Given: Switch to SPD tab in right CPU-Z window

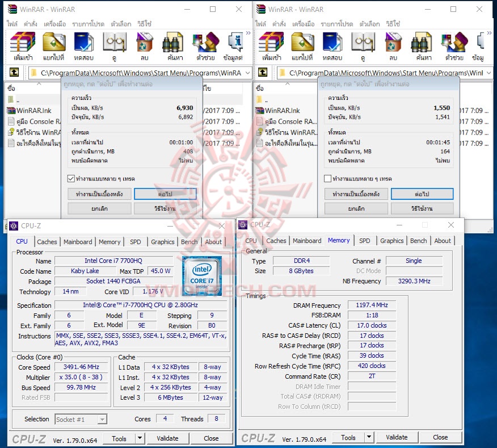Looking at the screenshot, I should 364,241.
